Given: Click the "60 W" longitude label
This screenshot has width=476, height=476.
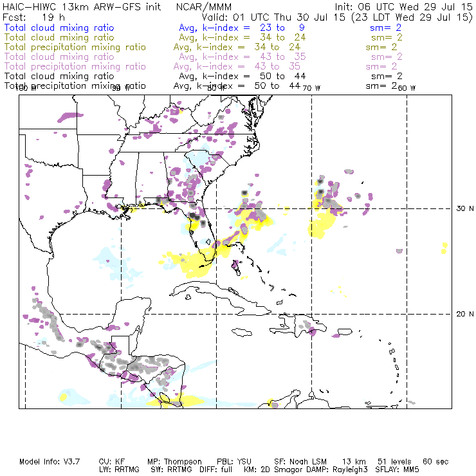Looking at the screenshot, I should click(407, 88).
